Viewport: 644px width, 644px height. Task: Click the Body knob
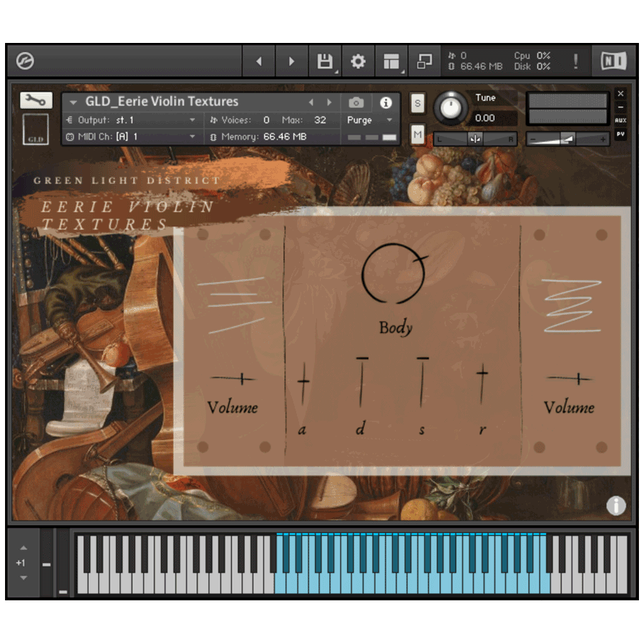394,273
